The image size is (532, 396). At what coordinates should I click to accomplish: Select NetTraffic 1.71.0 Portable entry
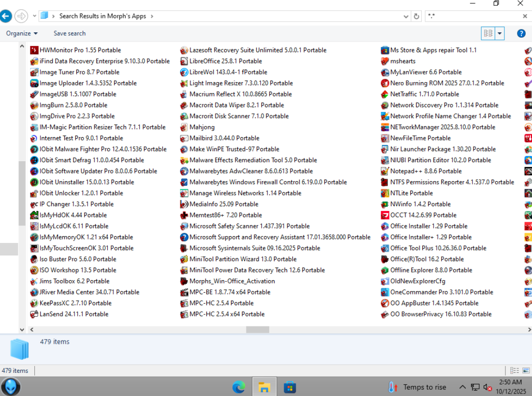[420, 94]
